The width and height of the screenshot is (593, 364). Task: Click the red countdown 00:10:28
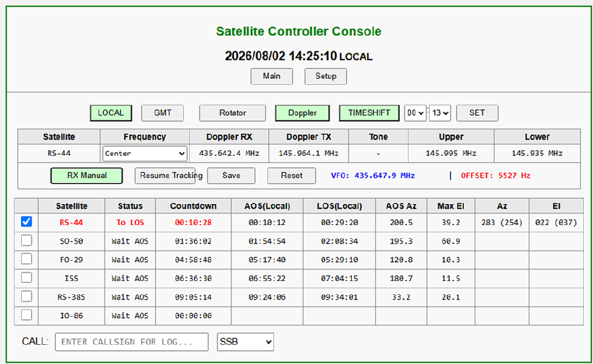pyautogui.click(x=193, y=222)
